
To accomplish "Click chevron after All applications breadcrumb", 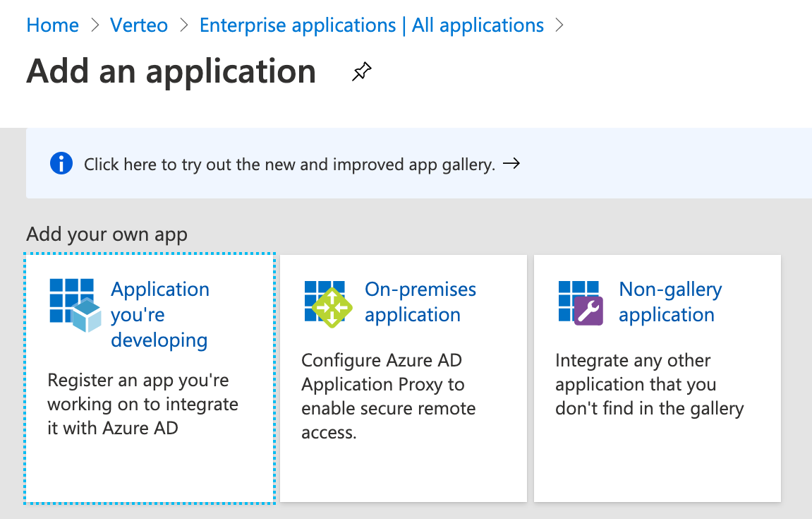I will pos(559,25).
